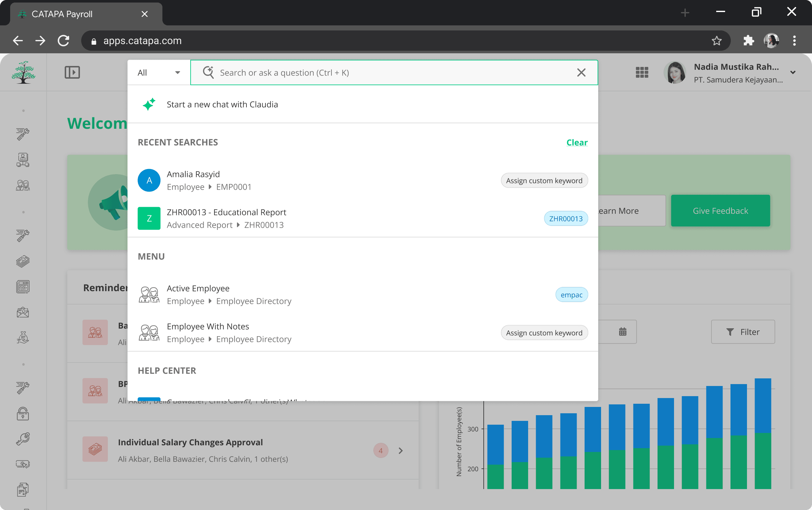Click the Give Feedback button
The height and width of the screenshot is (510, 812).
720,211
